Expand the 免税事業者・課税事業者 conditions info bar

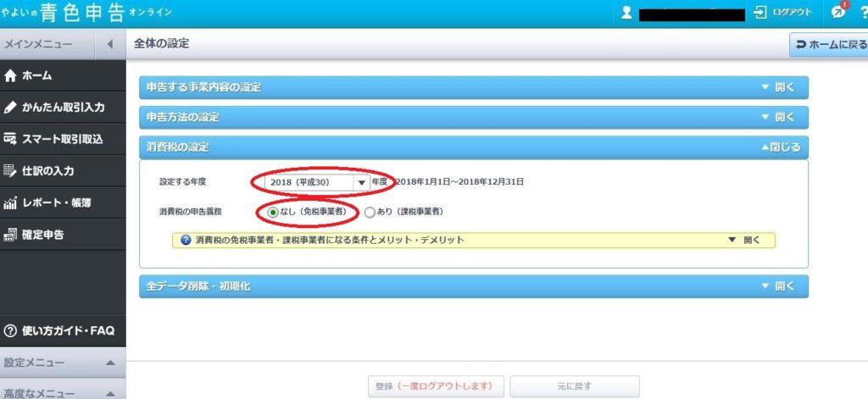(473, 241)
